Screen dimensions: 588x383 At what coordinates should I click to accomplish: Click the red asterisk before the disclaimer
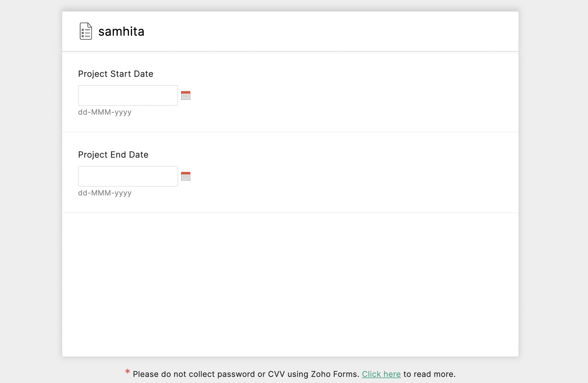click(x=127, y=372)
